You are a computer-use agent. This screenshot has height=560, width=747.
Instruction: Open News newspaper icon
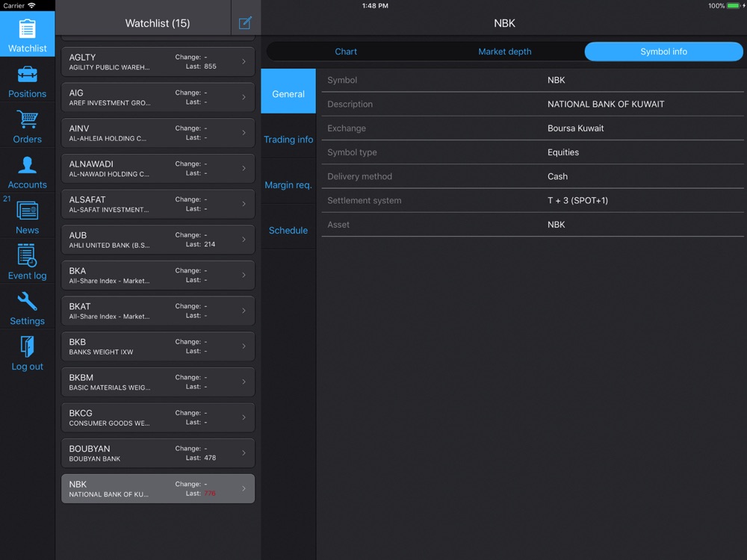(x=27, y=211)
